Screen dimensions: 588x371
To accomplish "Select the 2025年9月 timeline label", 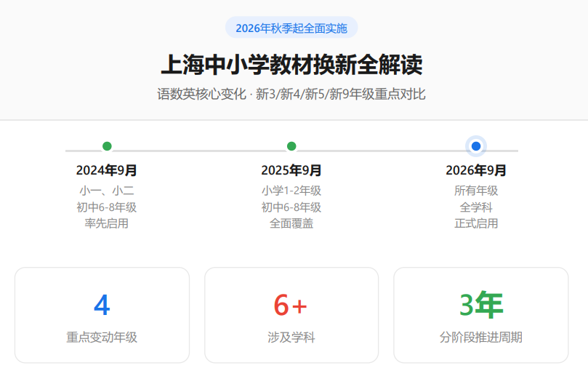I will 291,170.
